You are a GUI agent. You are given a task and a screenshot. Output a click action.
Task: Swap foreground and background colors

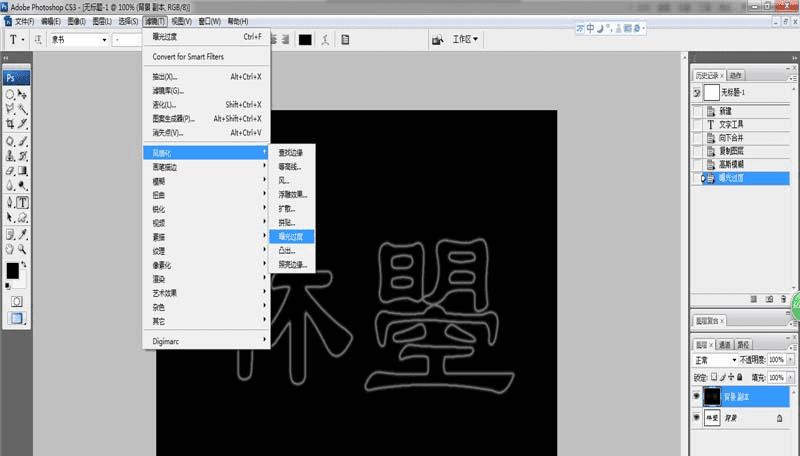pyautogui.click(x=23, y=265)
